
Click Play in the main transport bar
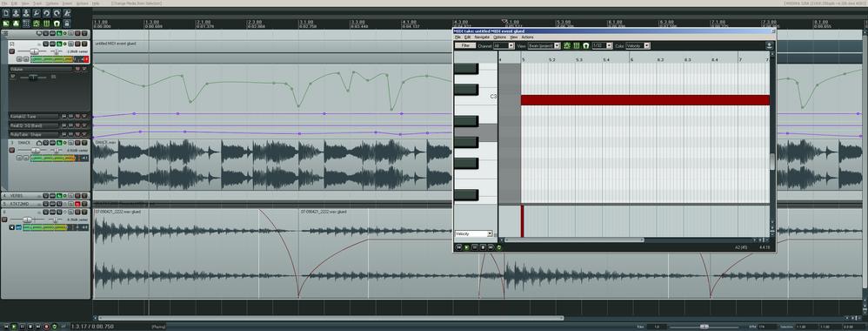coord(13,327)
